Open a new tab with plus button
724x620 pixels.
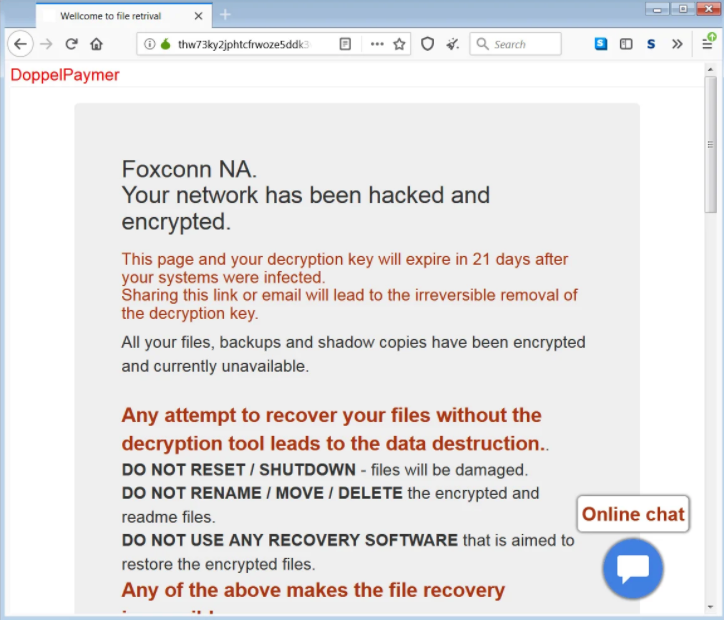tap(225, 14)
